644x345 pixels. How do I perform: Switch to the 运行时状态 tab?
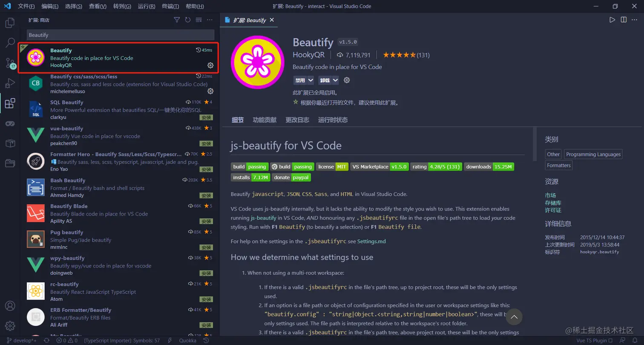(333, 120)
